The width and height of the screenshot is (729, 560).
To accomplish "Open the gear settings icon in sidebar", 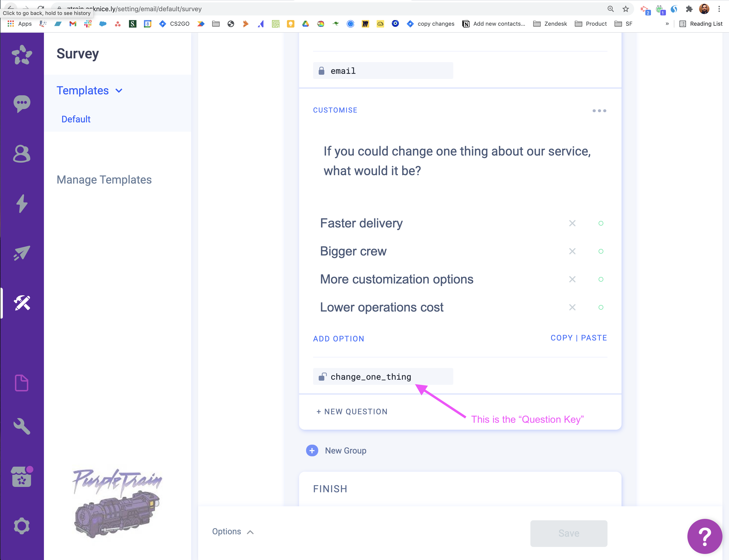I will point(22,526).
